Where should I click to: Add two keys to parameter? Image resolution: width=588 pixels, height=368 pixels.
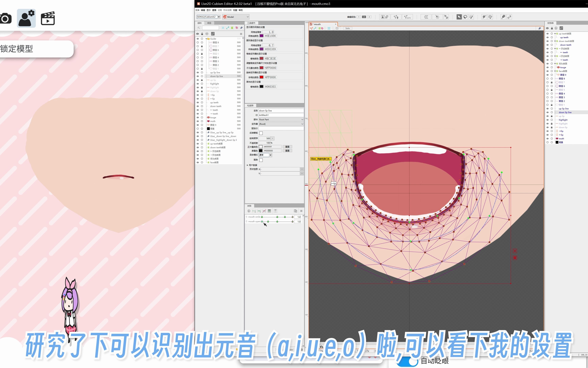click(254, 211)
